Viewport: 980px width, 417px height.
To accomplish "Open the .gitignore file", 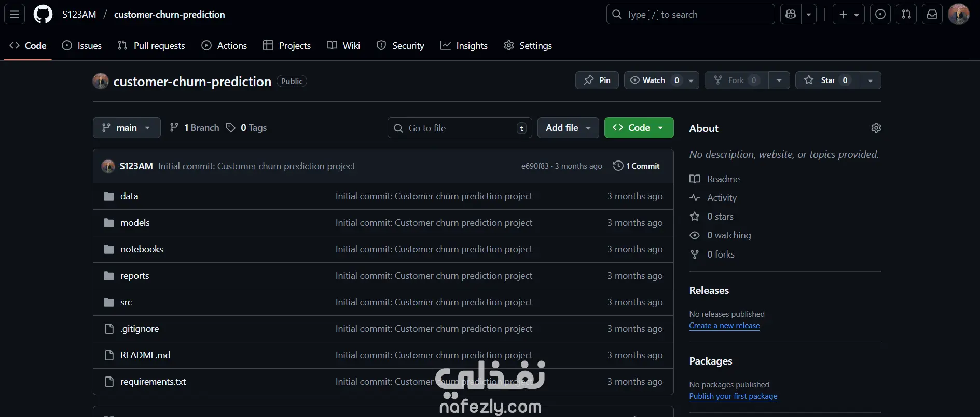I will coord(140,329).
